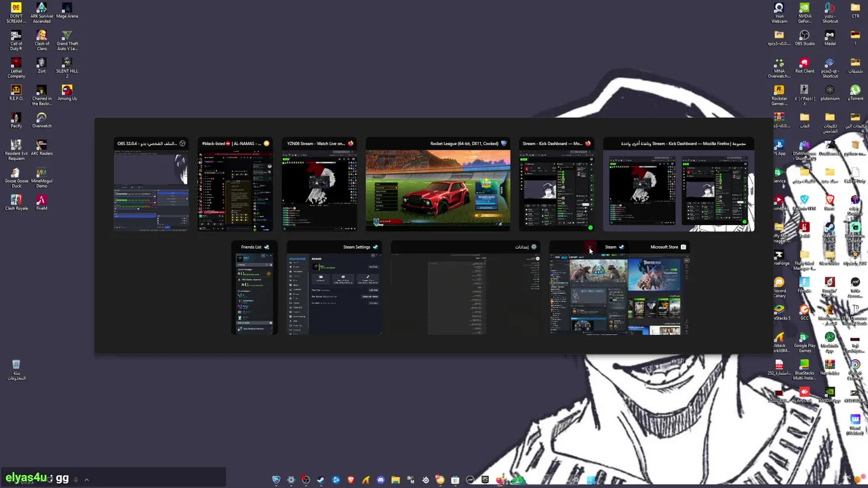Select the OBS Studio desktop icon
This screenshot has height=488, width=868.
804,39
